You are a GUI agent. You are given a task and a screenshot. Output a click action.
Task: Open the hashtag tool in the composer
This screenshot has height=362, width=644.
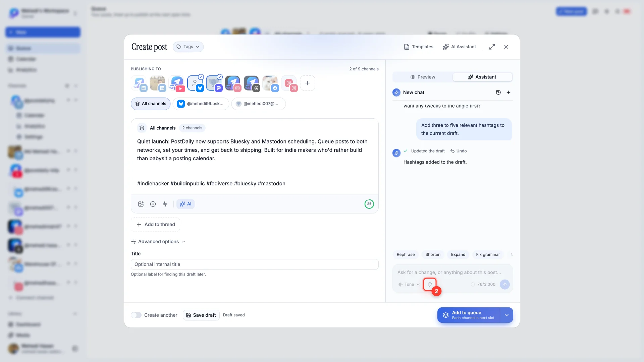click(x=165, y=204)
